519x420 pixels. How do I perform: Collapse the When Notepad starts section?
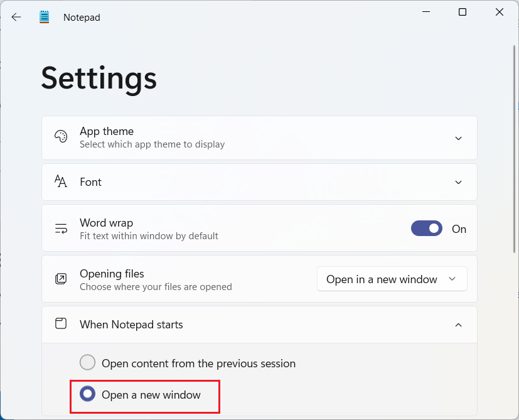pyautogui.click(x=458, y=325)
